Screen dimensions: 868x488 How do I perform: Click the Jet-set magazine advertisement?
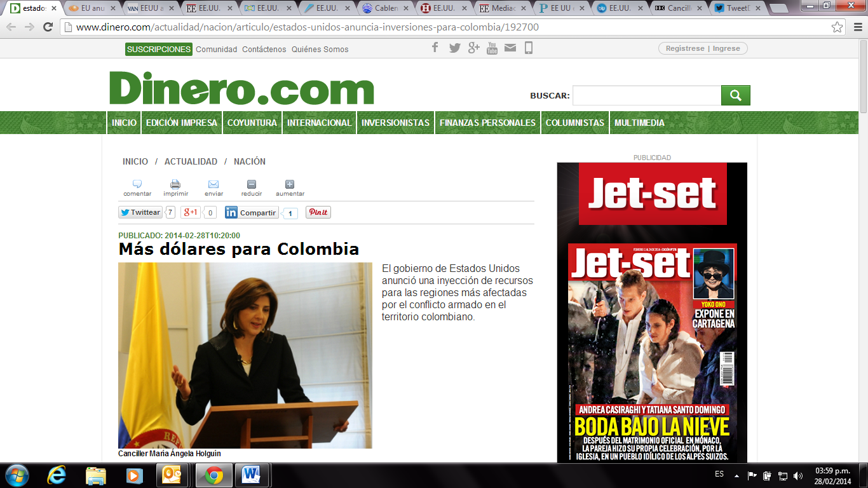[652, 312]
